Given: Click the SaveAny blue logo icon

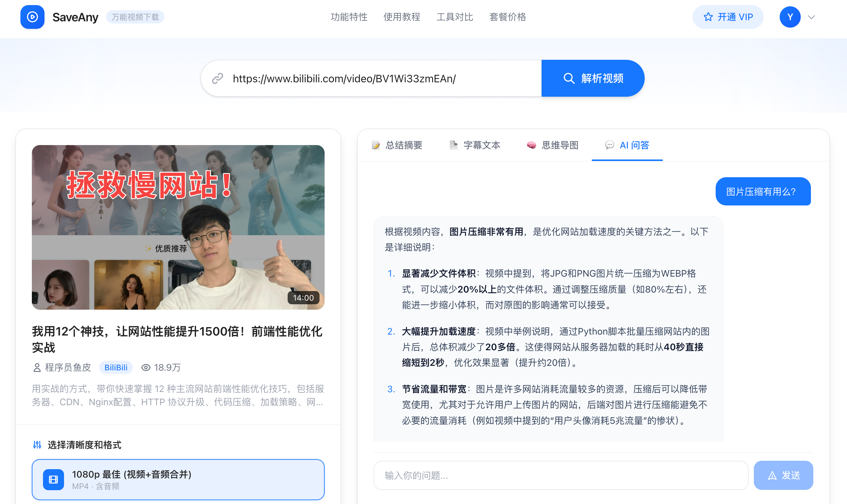Looking at the screenshot, I should (32, 17).
